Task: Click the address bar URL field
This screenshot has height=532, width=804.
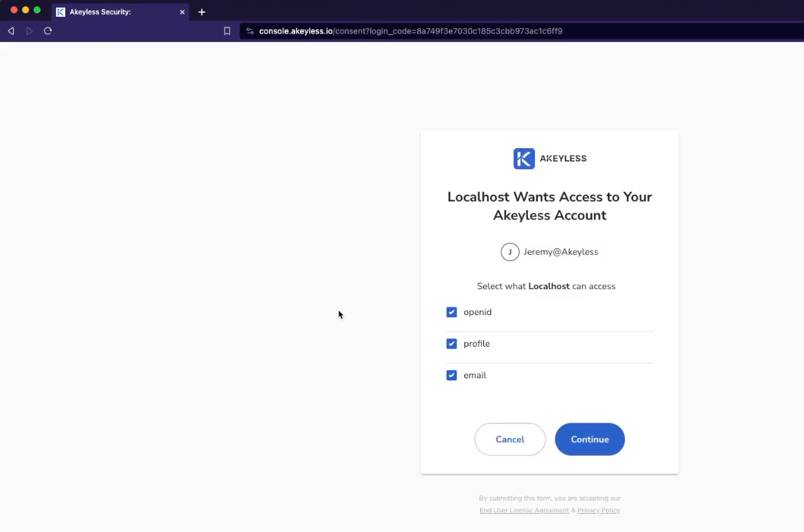Action: click(522, 31)
